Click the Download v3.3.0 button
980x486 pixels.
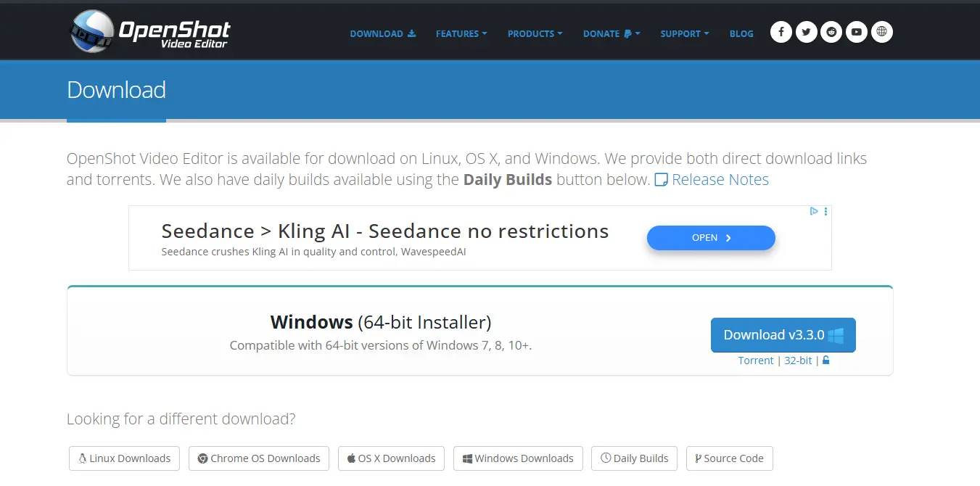(x=783, y=334)
